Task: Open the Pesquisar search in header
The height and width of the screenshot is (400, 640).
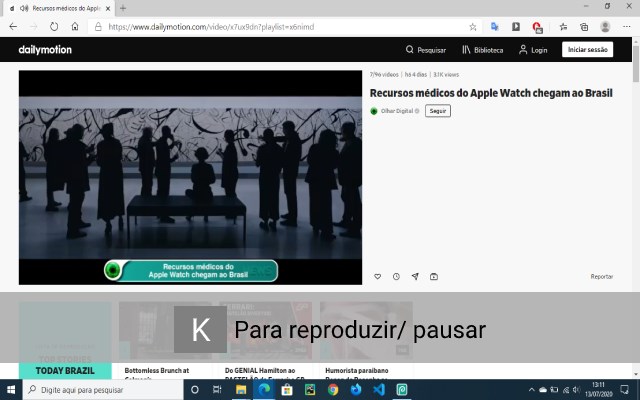Action: 426,50
